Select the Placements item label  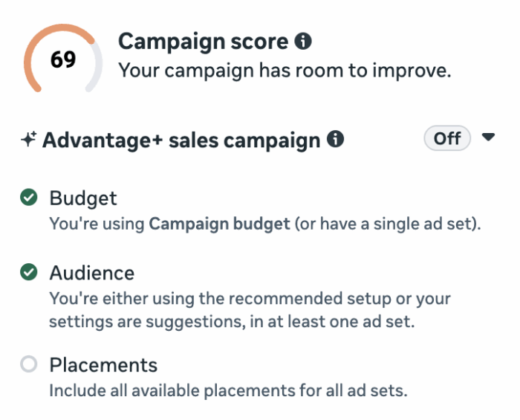click(x=103, y=365)
